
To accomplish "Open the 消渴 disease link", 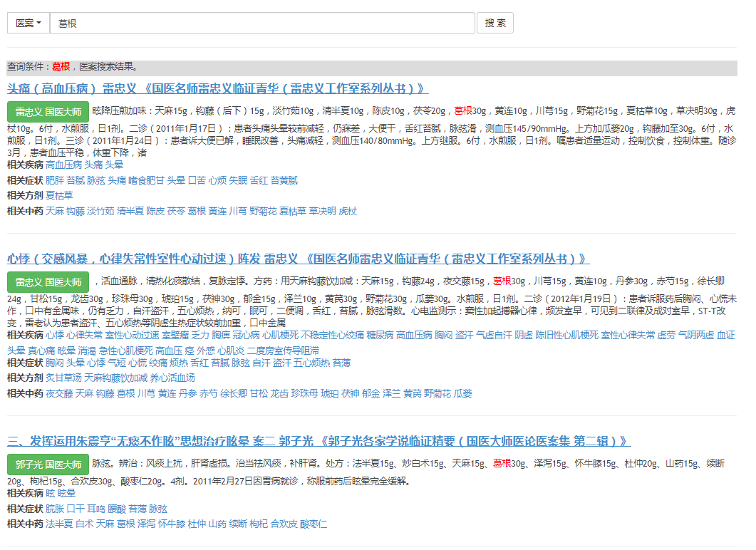I will [87, 351].
